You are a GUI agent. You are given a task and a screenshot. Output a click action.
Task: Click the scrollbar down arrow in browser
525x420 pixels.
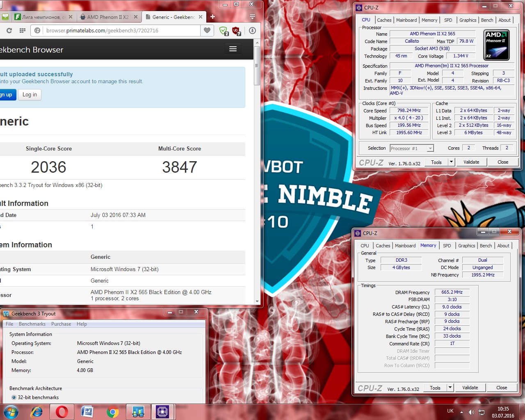pyautogui.click(x=257, y=301)
